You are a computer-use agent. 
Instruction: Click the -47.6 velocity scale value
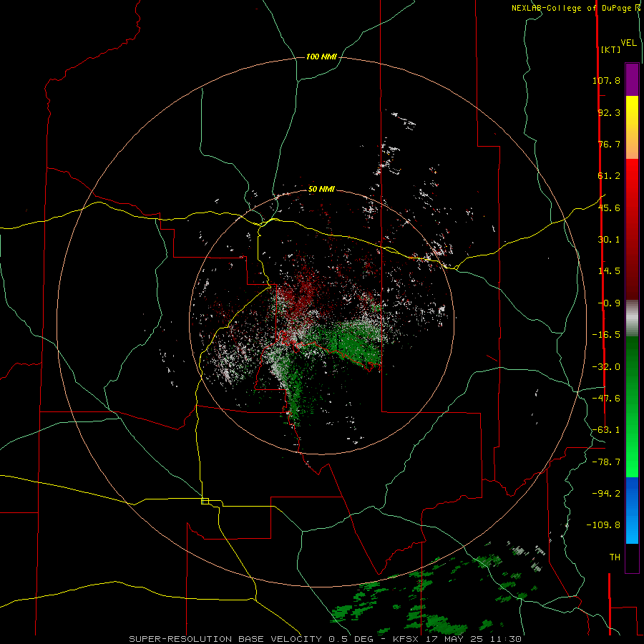pos(606,399)
